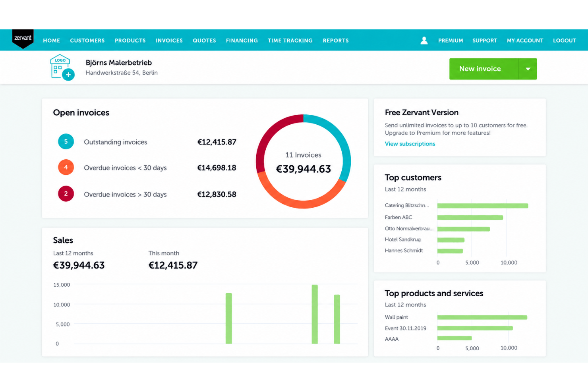Click the Wall paint product bar
This screenshot has height=392, width=588.
pyautogui.click(x=482, y=317)
